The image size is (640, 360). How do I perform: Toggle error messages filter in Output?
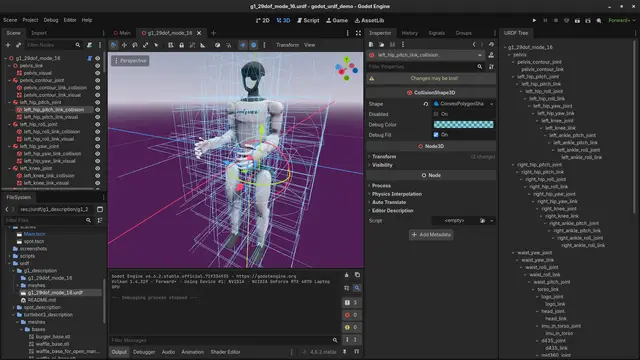pyautogui.click(x=351, y=315)
